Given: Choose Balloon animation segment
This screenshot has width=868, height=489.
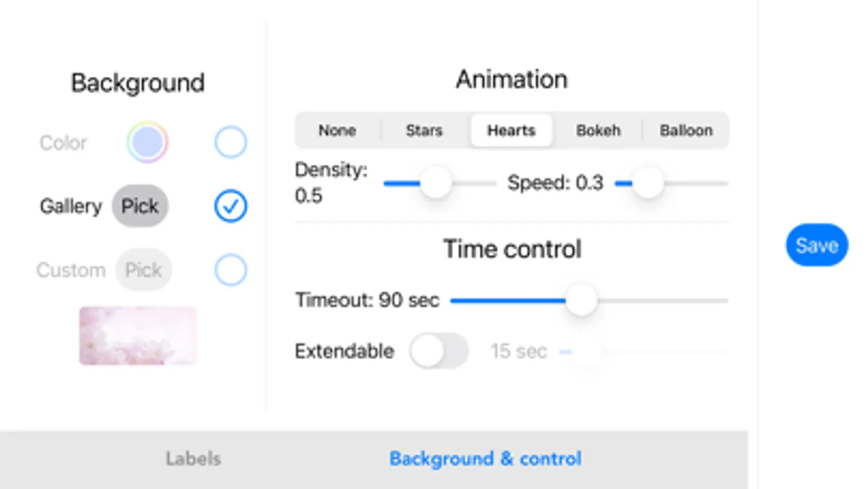Looking at the screenshot, I should (x=686, y=130).
